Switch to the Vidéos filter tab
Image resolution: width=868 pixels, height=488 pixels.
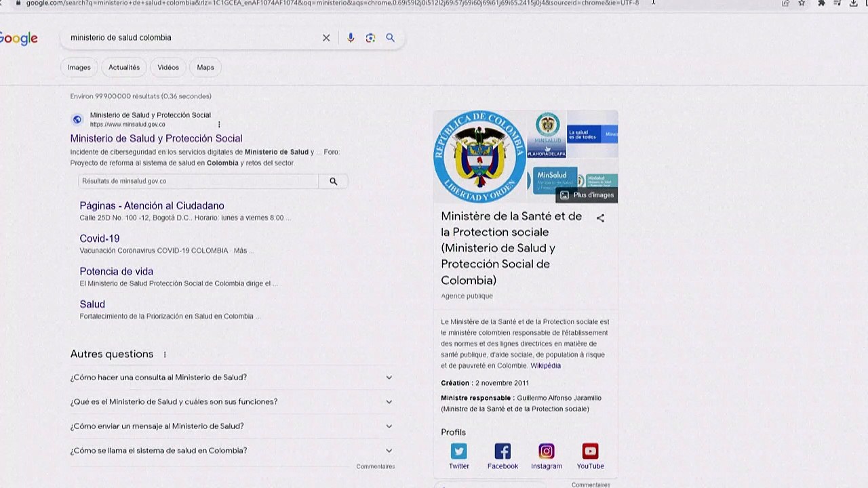168,68
